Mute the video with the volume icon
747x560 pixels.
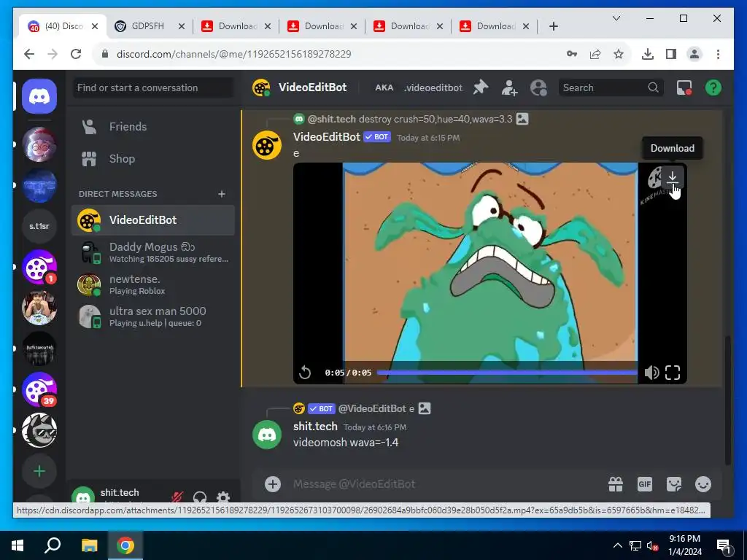coord(651,373)
